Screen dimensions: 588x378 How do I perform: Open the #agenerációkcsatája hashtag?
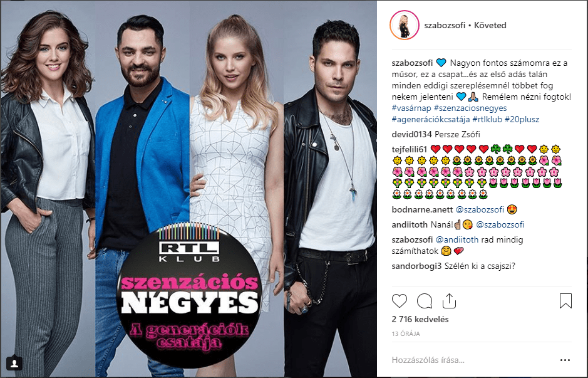tap(431, 119)
